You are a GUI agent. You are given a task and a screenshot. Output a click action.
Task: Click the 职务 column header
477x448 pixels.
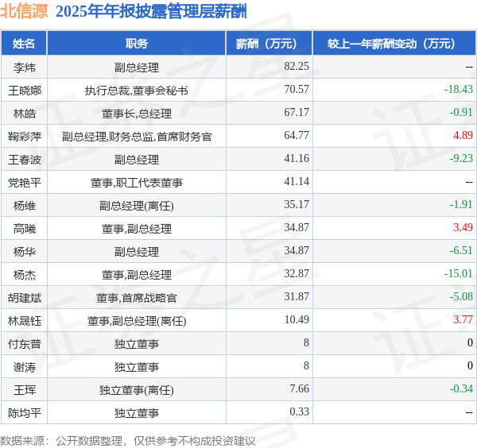click(137, 44)
